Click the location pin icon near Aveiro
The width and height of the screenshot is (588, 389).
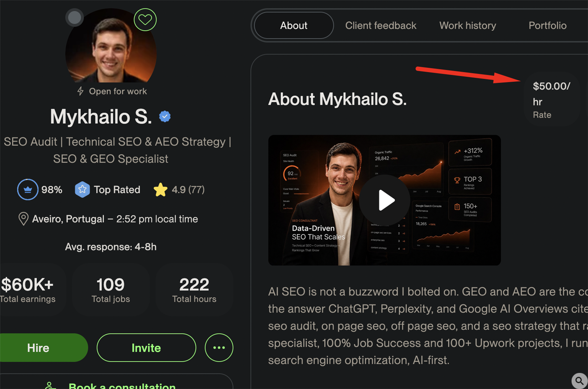click(x=23, y=219)
